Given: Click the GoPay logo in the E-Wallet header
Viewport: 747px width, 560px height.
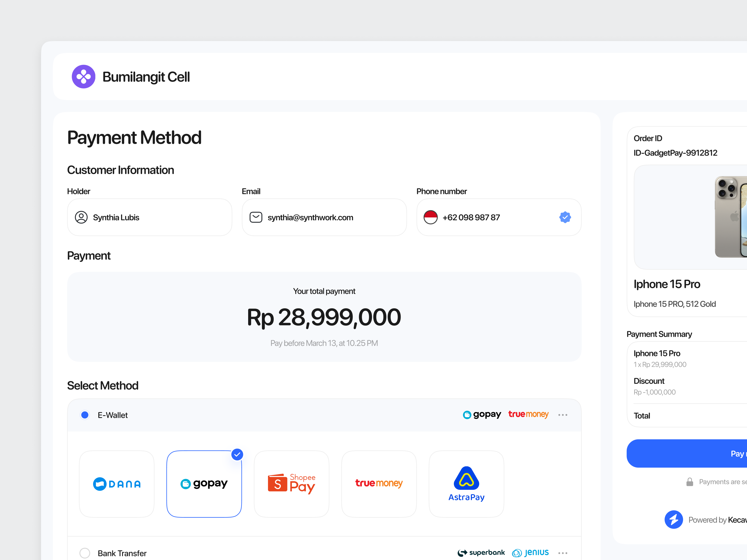Looking at the screenshot, I should 482,414.
